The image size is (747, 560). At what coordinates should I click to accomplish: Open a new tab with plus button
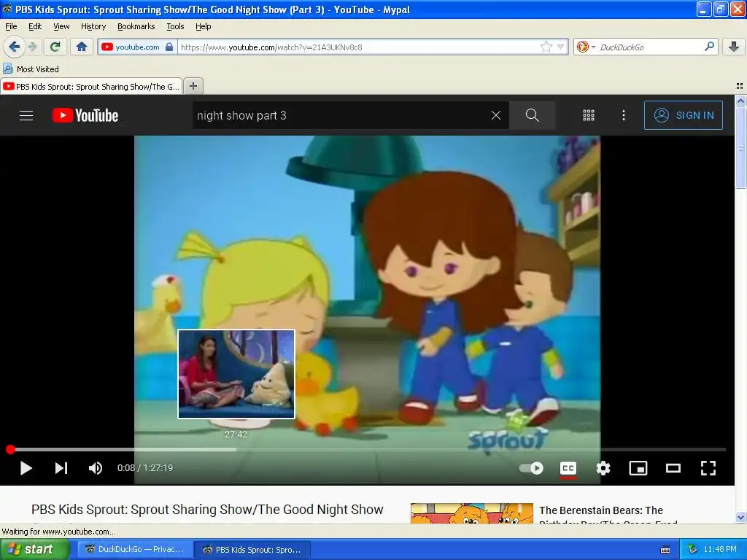[x=193, y=86]
